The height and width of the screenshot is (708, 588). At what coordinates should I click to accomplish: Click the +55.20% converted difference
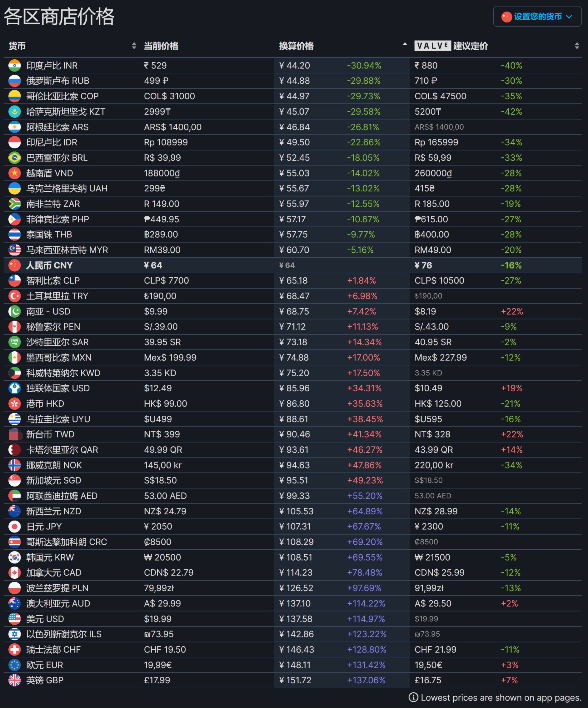point(365,496)
